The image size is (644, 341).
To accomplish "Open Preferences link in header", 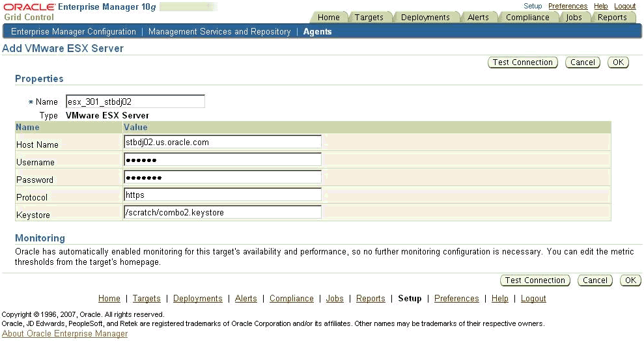I will tap(568, 6).
